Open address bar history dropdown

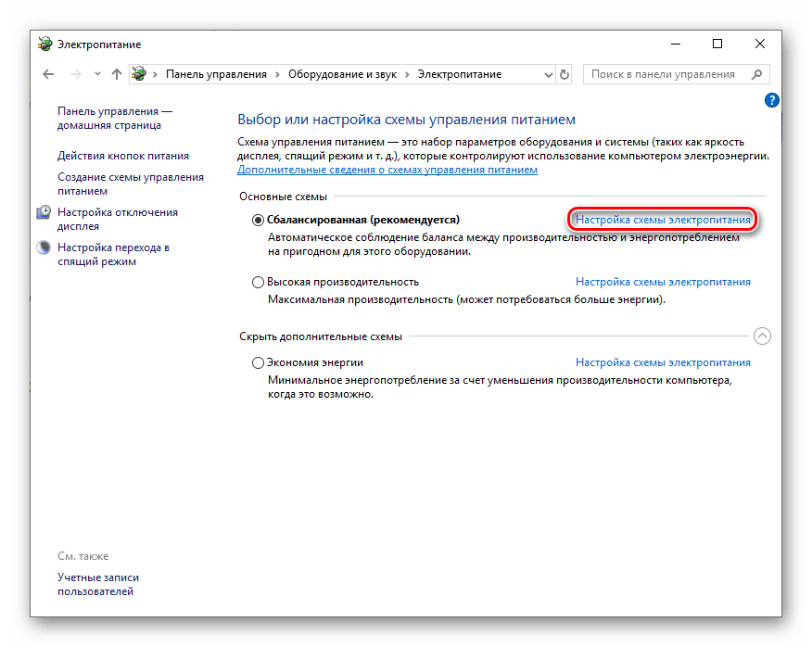tap(546, 74)
